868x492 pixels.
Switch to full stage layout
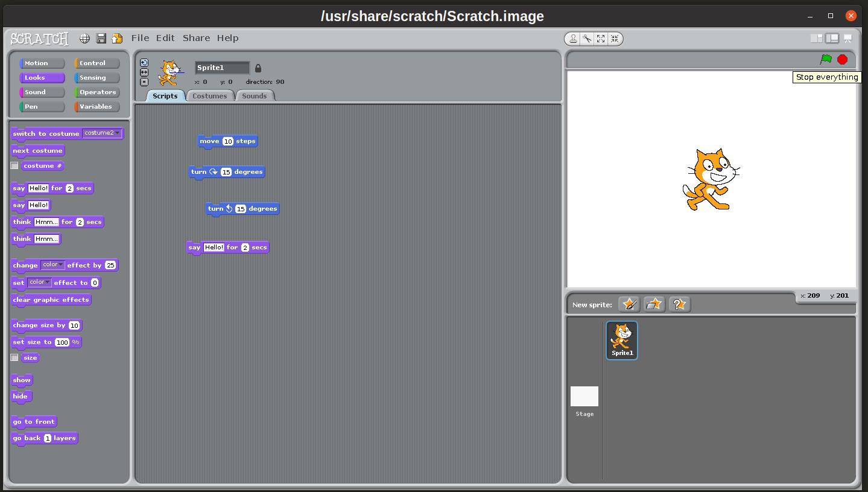[x=832, y=38]
